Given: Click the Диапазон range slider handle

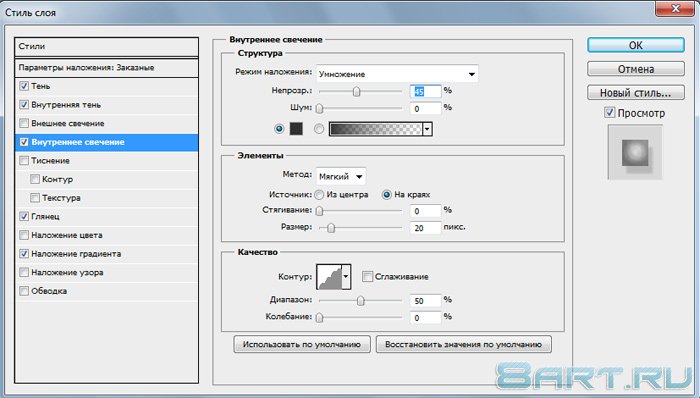Looking at the screenshot, I should [x=360, y=301].
